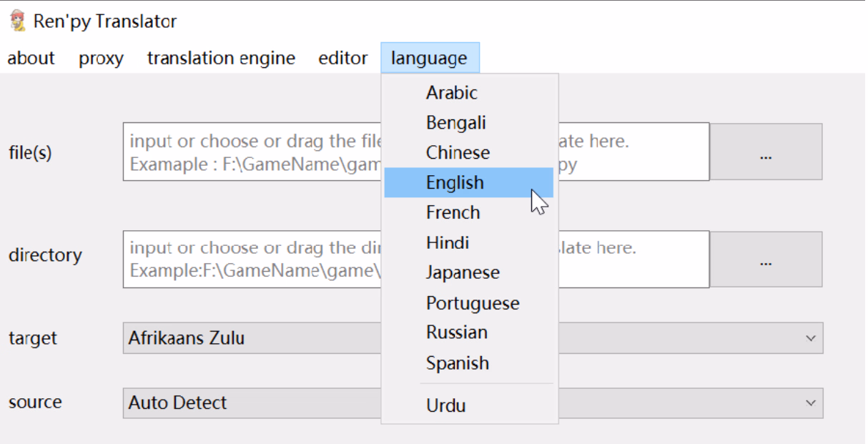Image resolution: width=868 pixels, height=444 pixels.
Task: Open the editor menu
Action: click(343, 59)
